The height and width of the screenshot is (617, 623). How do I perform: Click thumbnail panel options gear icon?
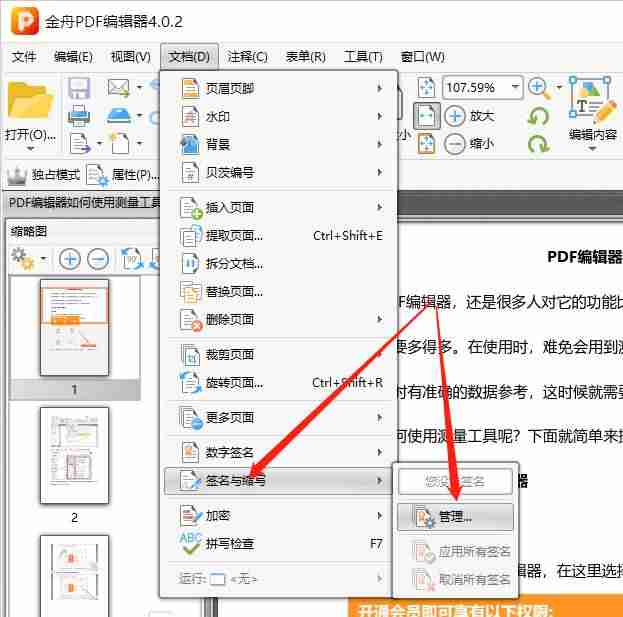click(x=22, y=258)
